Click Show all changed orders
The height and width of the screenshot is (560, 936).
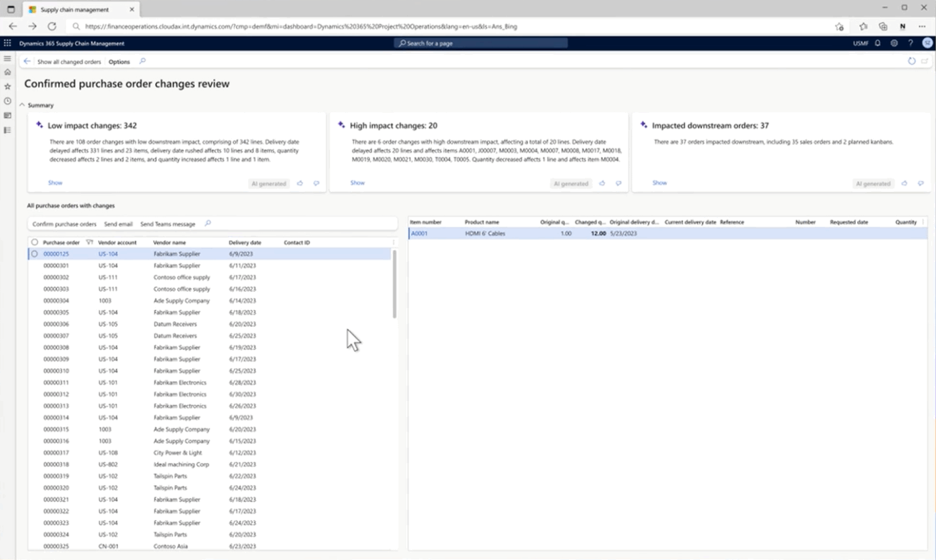pyautogui.click(x=69, y=61)
